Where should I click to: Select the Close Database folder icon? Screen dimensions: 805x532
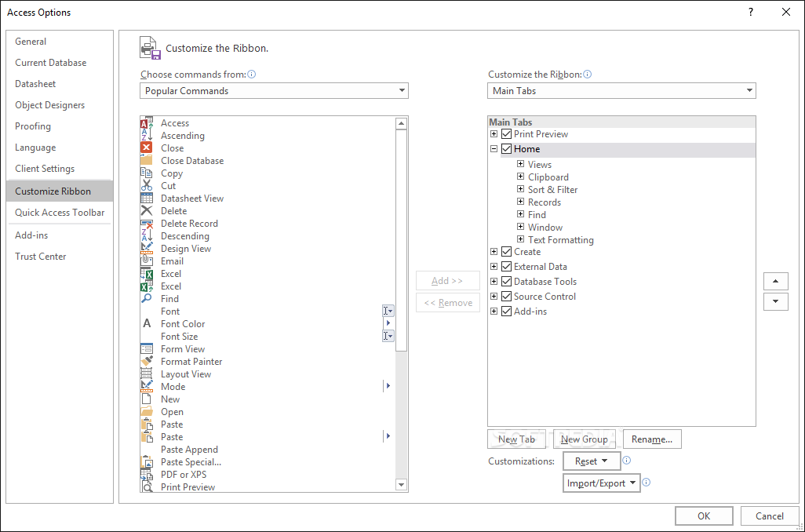147,161
